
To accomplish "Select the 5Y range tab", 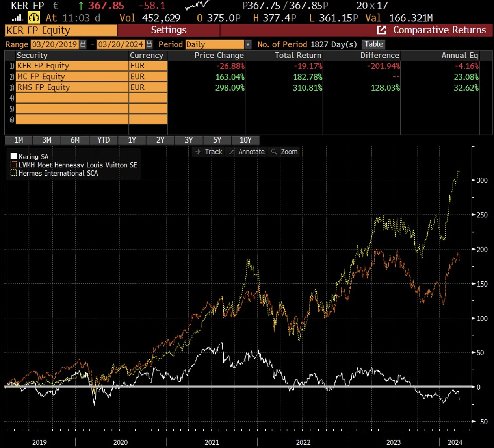I will point(217,140).
